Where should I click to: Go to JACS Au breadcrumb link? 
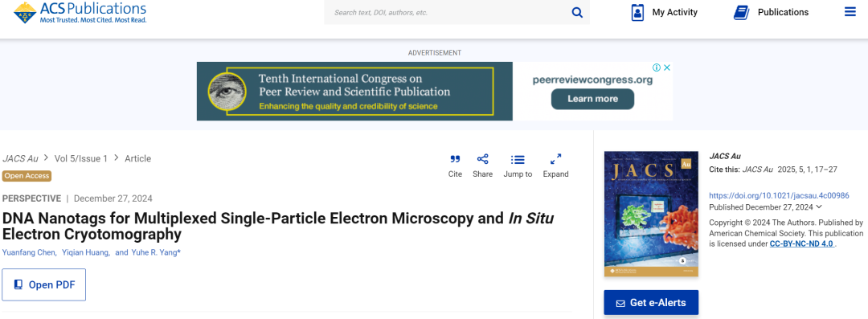pos(20,158)
